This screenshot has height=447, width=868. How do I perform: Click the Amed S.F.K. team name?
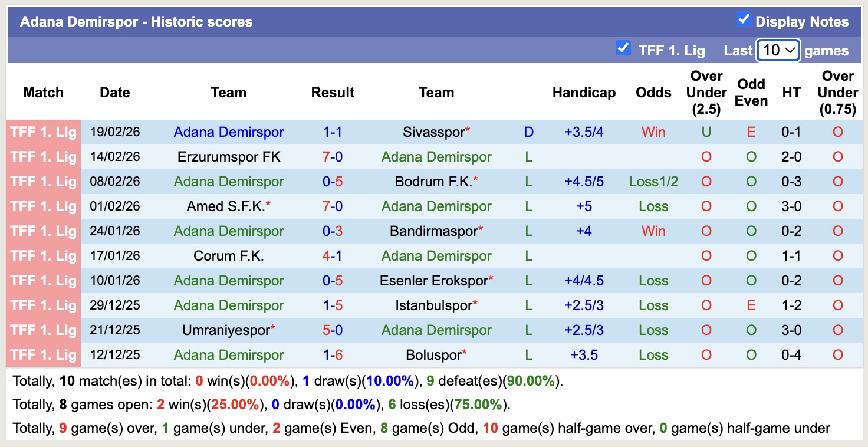coord(228,206)
